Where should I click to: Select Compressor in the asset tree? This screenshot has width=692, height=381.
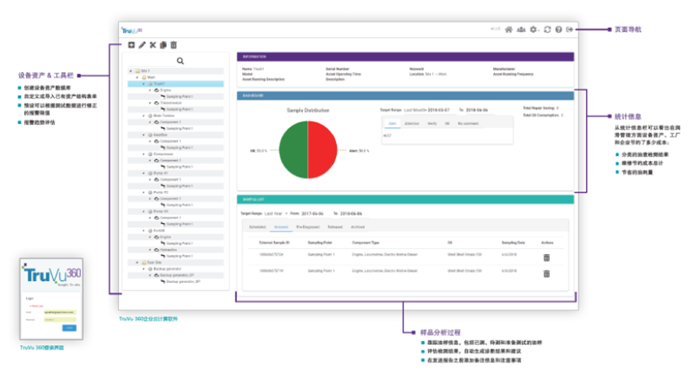[163, 154]
